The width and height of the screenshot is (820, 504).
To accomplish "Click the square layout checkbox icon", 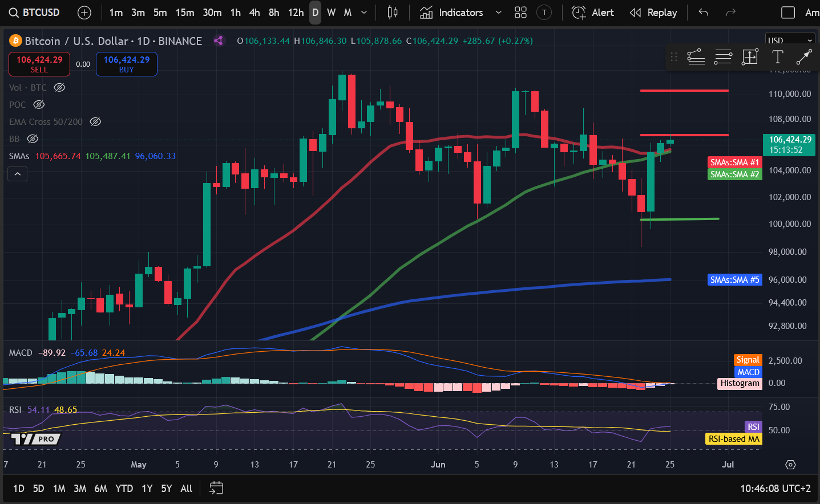I will 788,13.
